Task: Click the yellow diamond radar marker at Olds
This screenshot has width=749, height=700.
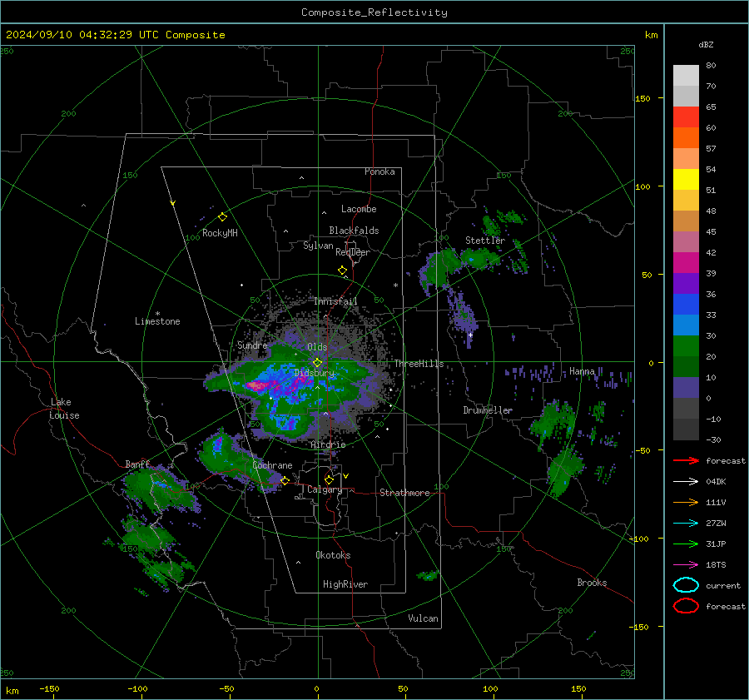Action: tap(317, 363)
